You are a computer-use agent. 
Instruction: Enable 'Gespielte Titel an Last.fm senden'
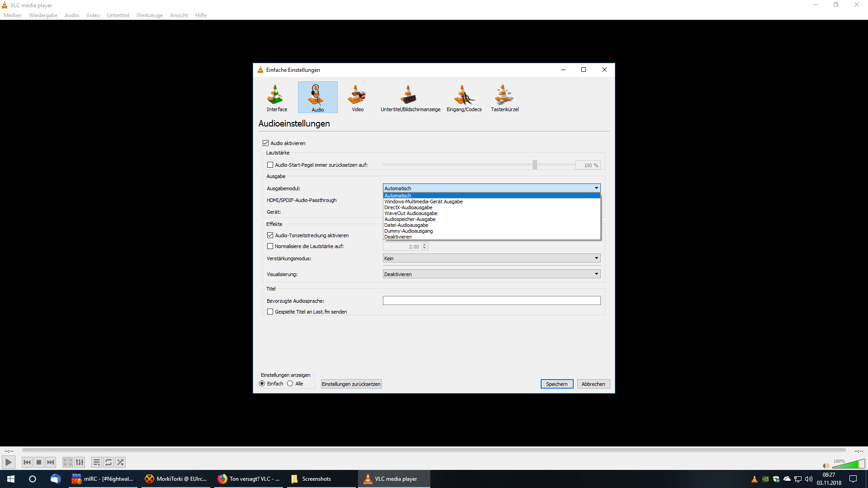pos(270,312)
